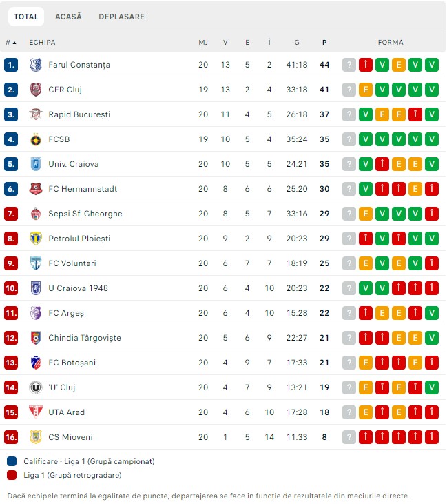This screenshot has width=447, height=504.
Task: Click the CS Mioveni club crest
Action: point(36,437)
